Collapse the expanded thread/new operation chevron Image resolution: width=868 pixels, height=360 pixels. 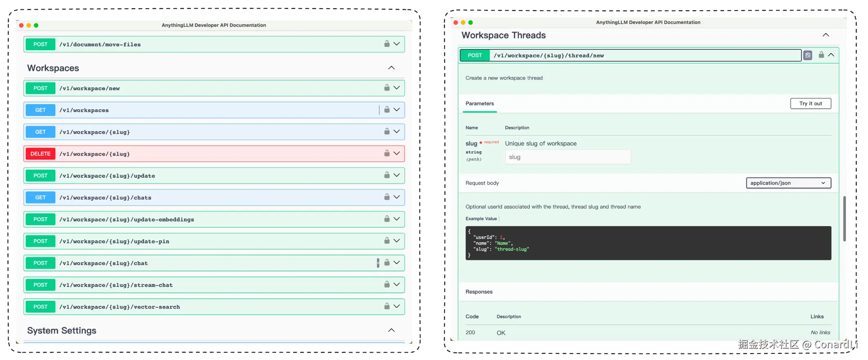coord(831,55)
